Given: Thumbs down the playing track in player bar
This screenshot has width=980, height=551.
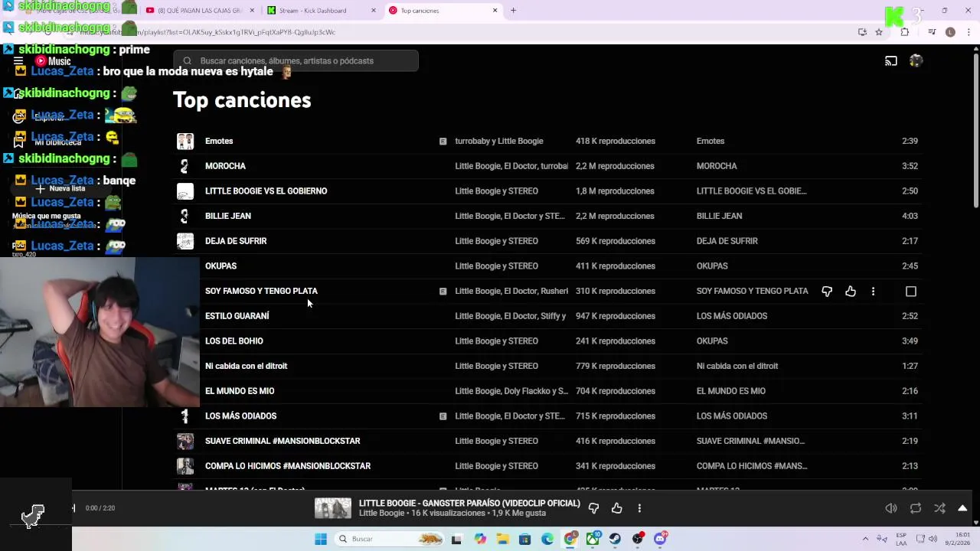Looking at the screenshot, I should click(x=593, y=508).
